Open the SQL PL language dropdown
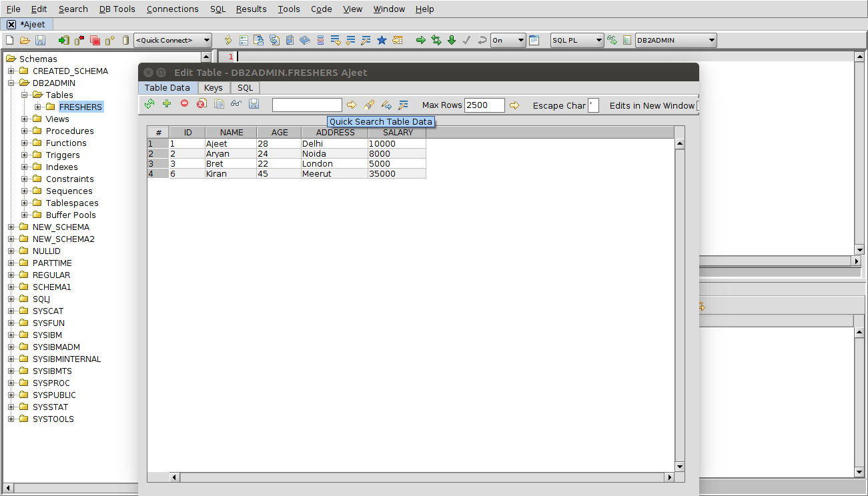The image size is (868, 496). click(577, 40)
